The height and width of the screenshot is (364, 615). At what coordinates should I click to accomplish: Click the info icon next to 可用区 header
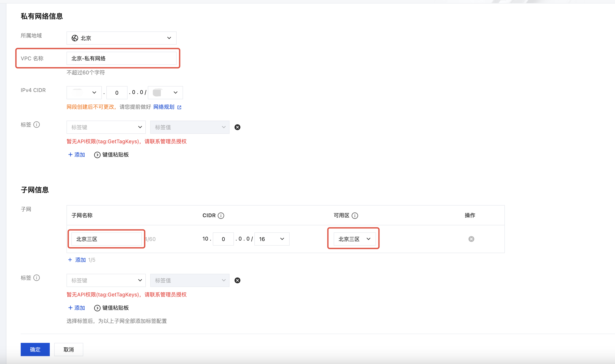(x=355, y=216)
